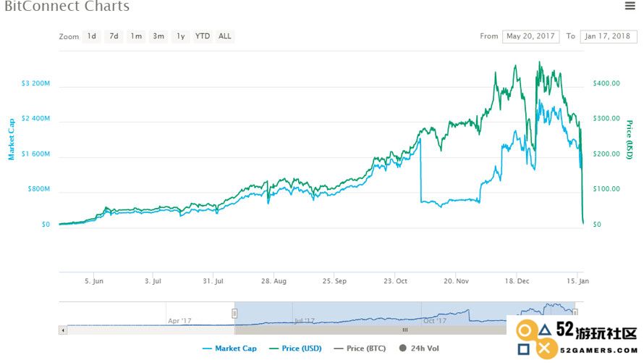Click the 20. Nov axis label

[x=456, y=281]
